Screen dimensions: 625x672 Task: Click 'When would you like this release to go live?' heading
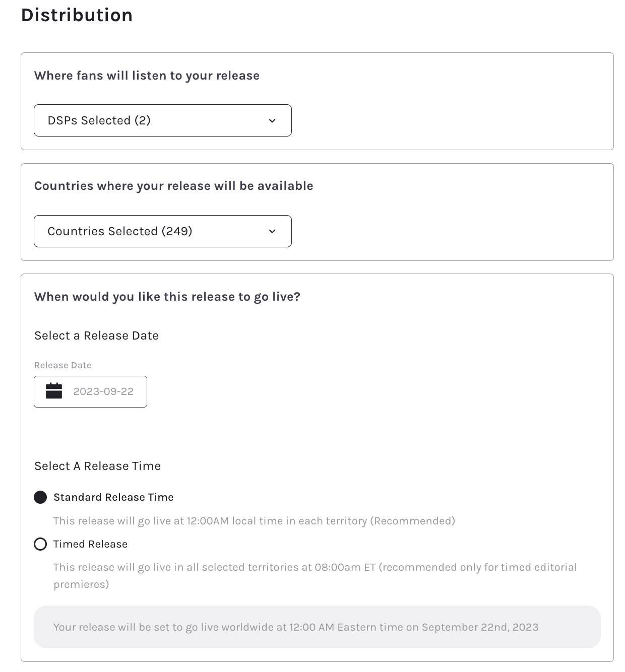click(167, 297)
